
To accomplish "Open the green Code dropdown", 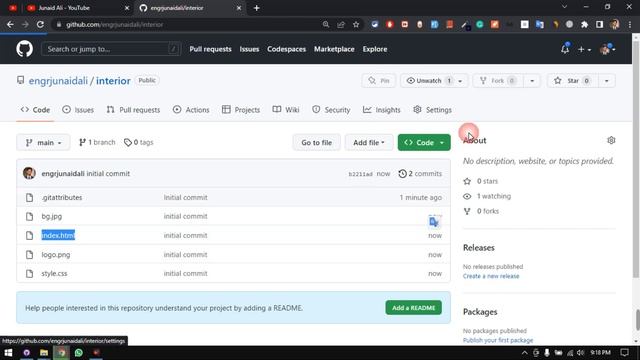I will (x=424, y=142).
